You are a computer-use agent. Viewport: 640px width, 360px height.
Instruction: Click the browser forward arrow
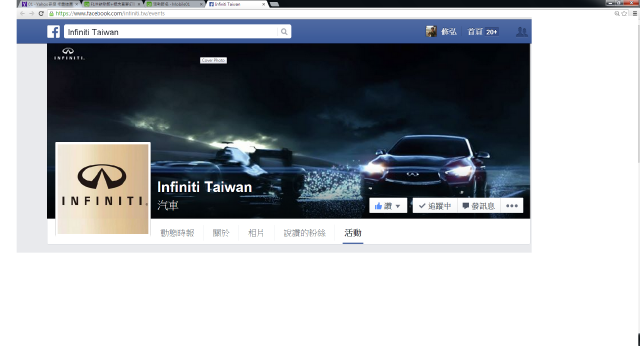pyautogui.click(x=31, y=13)
